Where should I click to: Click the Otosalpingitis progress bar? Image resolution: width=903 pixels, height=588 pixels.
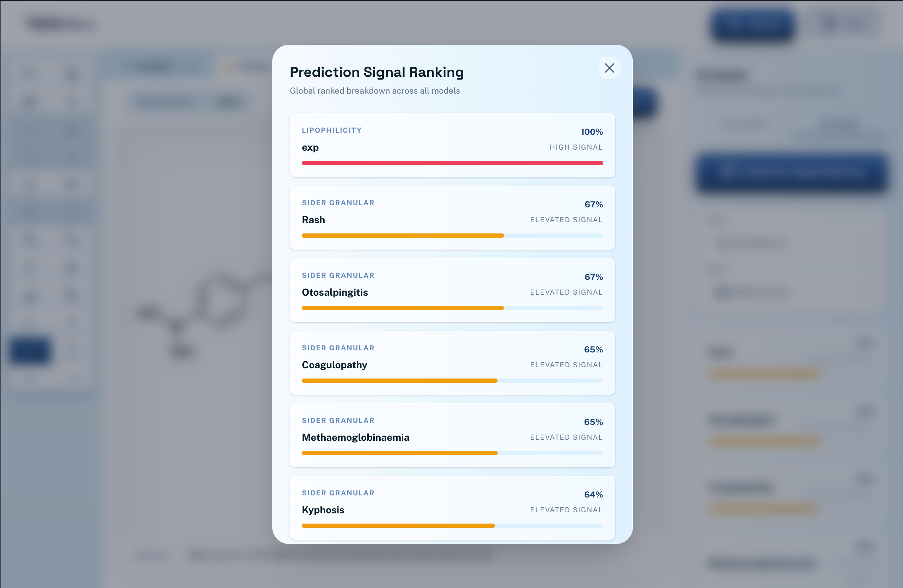pyautogui.click(x=402, y=308)
